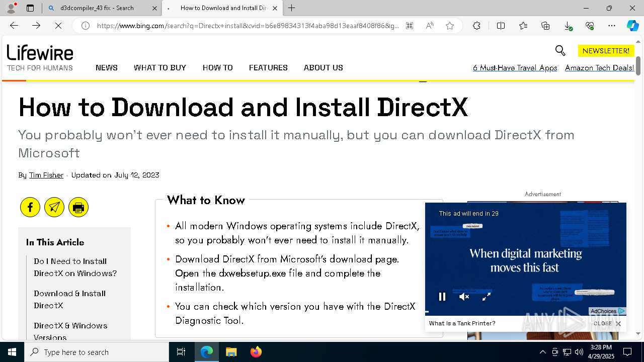
Task: Open the WHAT TO BUY menu
Action: click(x=160, y=68)
